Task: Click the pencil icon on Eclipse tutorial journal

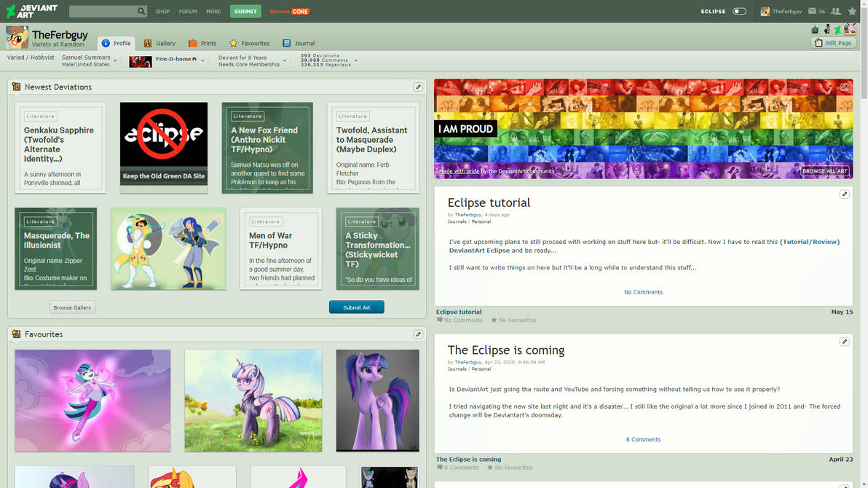Action: coord(844,194)
